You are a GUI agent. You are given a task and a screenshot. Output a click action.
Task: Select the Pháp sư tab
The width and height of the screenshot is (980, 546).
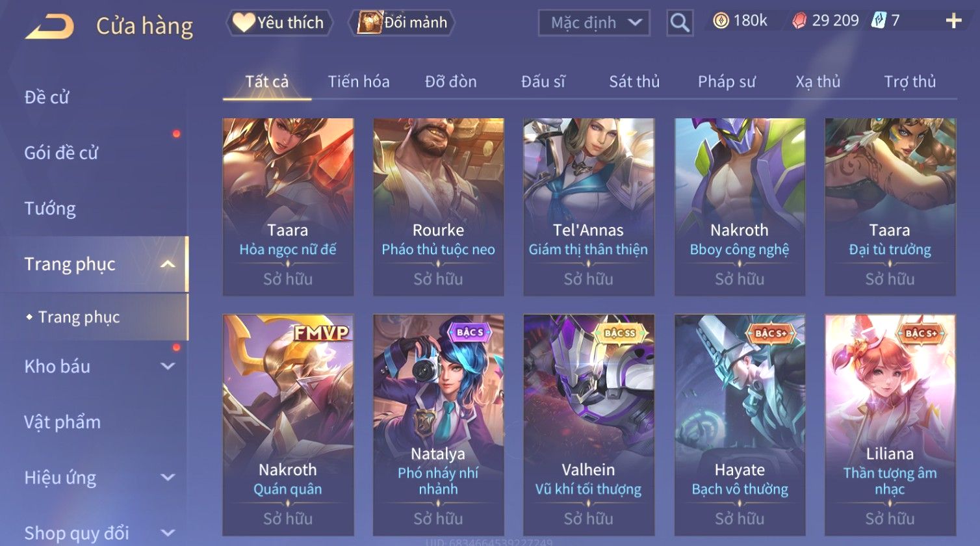point(727,82)
